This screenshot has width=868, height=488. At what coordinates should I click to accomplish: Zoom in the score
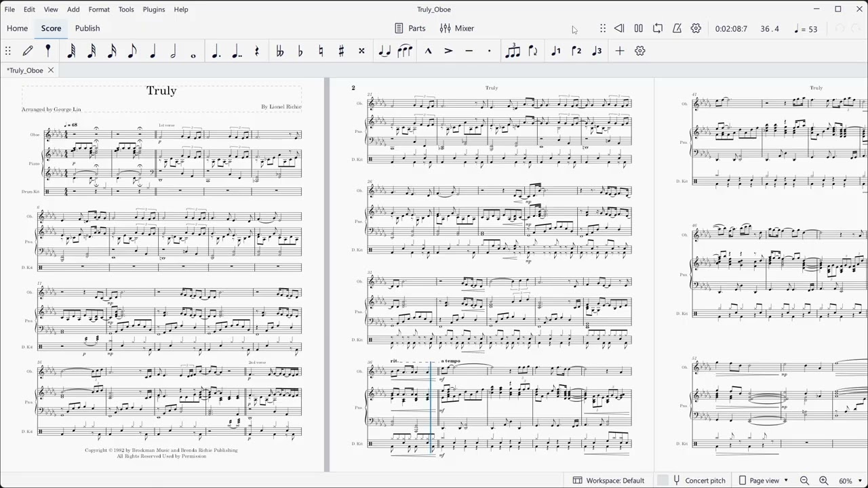point(823,481)
